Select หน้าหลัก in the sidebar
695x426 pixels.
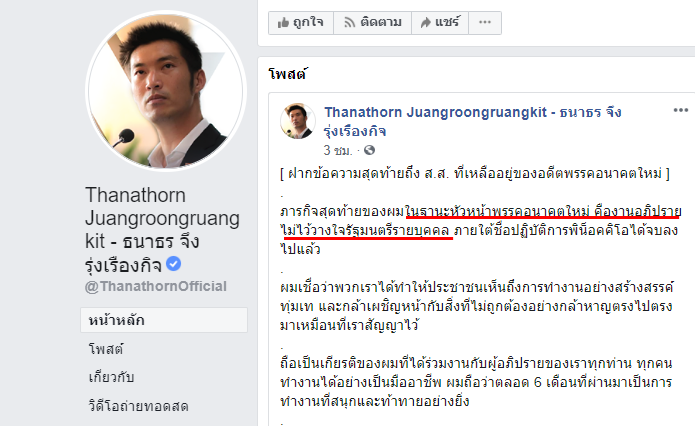click(x=164, y=320)
